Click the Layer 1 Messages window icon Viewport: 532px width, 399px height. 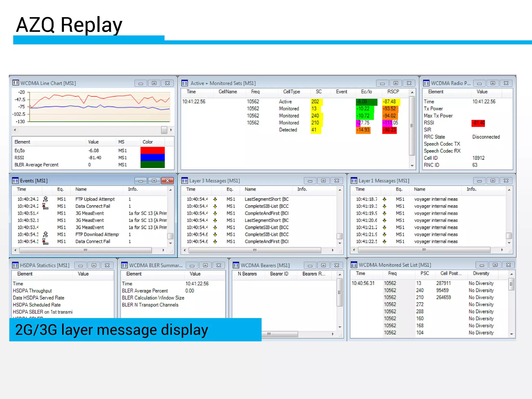[x=354, y=181]
